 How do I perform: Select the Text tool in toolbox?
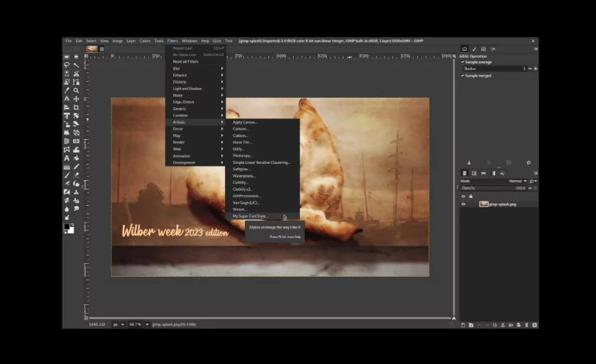pyautogui.click(x=67, y=158)
